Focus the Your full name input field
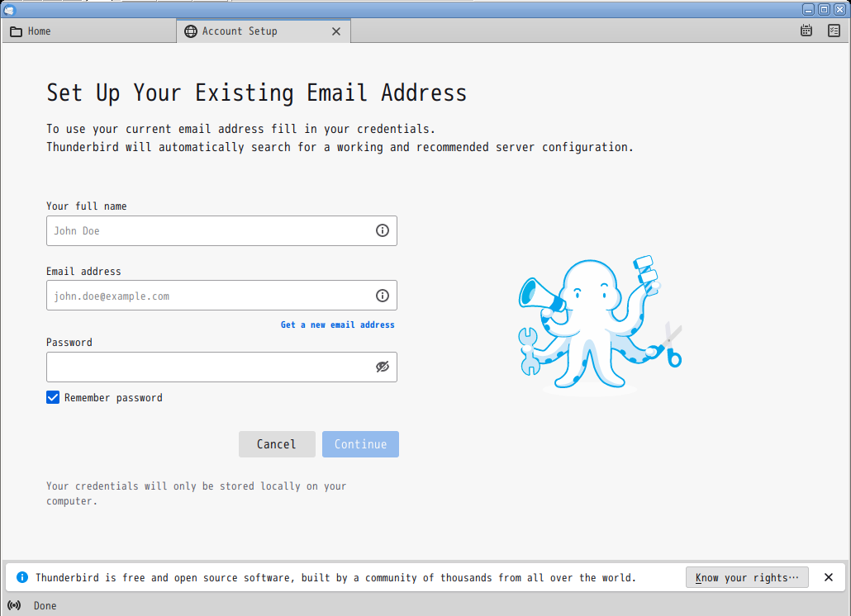The width and height of the screenshot is (851, 616). (221, 231)
